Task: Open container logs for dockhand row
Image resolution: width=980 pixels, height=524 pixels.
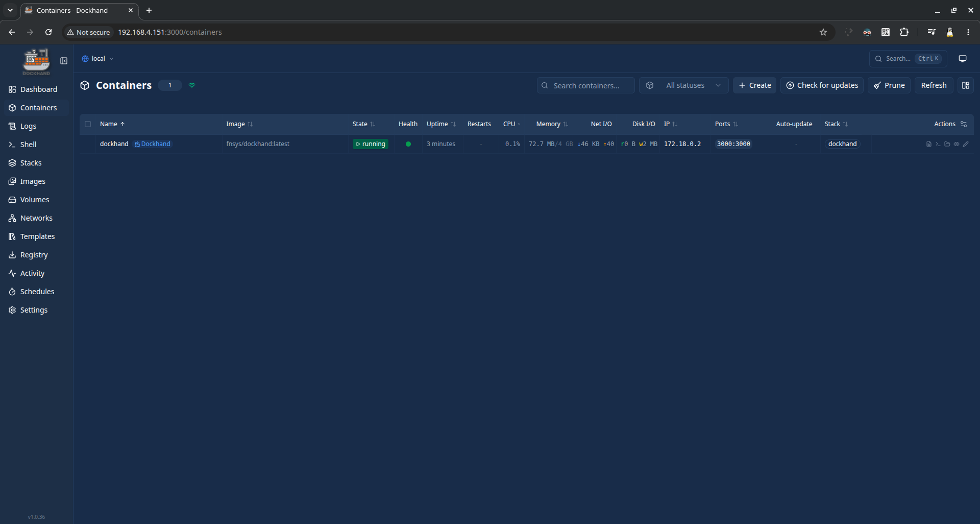Action: [928, 144]
